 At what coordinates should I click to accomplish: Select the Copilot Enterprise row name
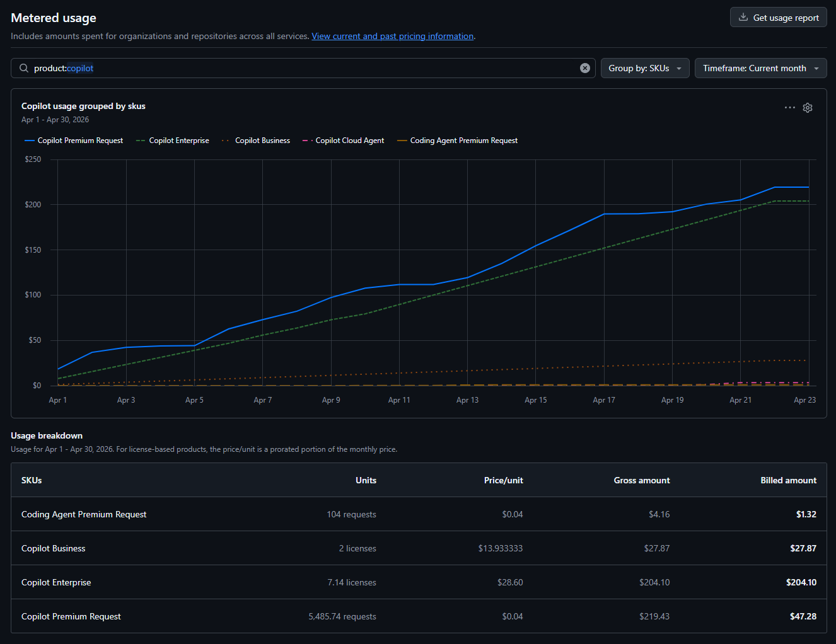[x=56, y=582]
